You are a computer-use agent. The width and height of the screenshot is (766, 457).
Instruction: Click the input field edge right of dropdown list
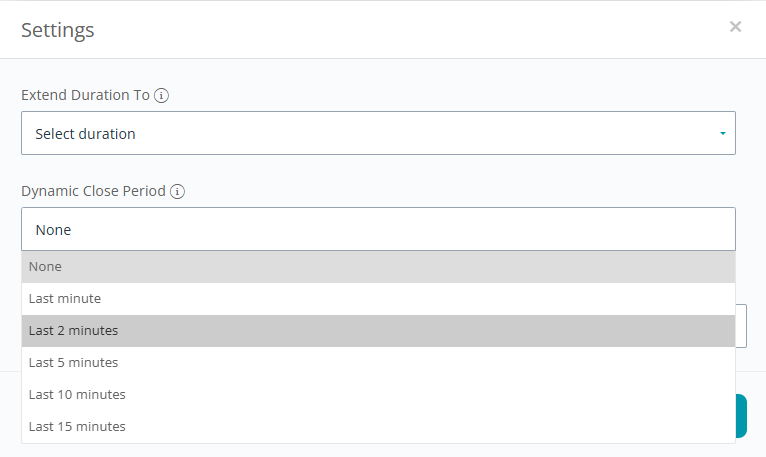click(x=741, y=326)
